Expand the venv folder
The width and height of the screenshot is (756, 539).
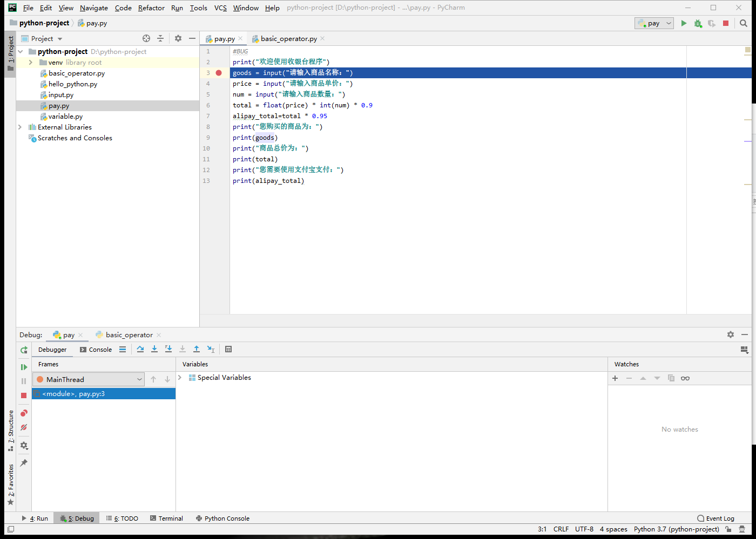(x=31, y=63)
